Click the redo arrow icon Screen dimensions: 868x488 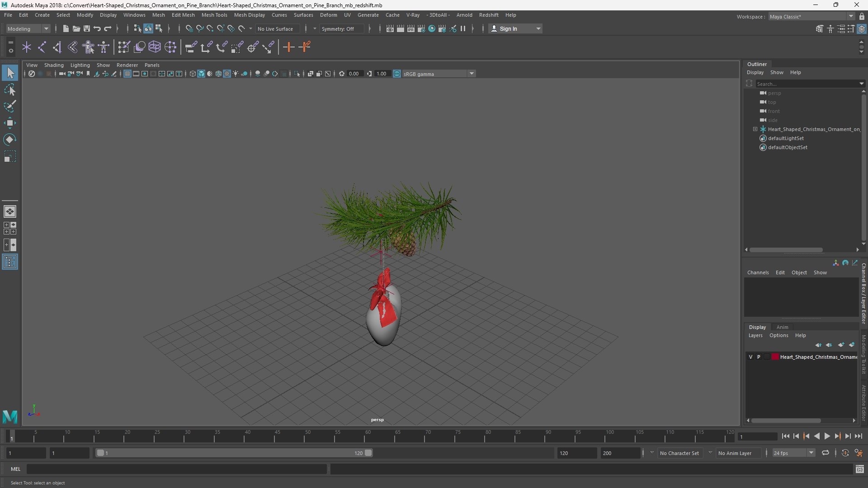(108, 28)
